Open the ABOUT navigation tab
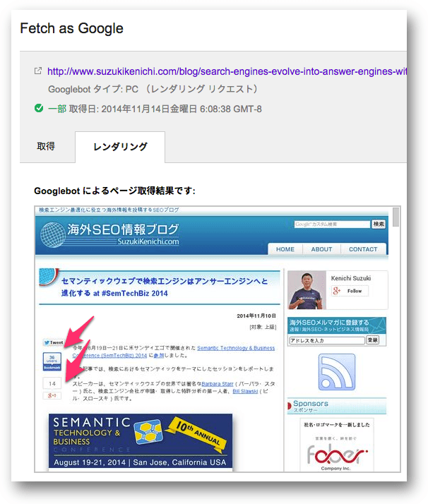 click(x=321, y=249)
